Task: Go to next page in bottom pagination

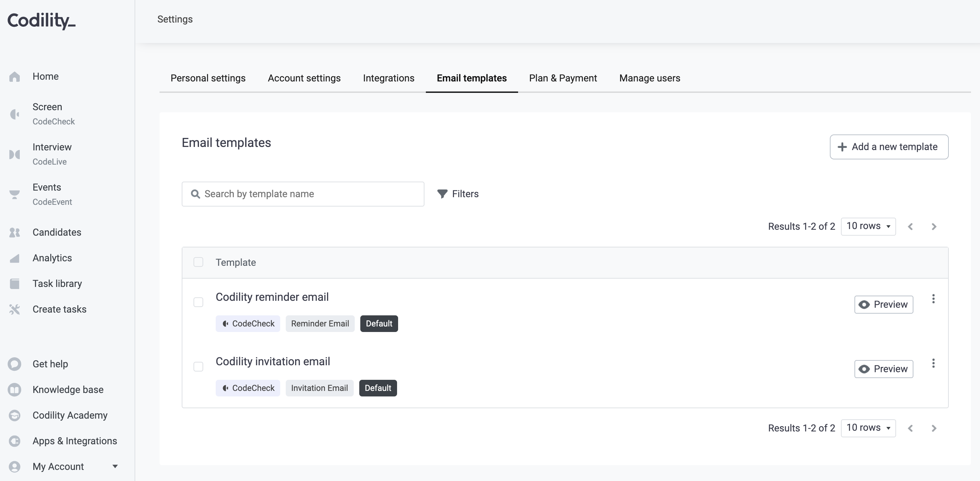Action: (x=934, y=428)
